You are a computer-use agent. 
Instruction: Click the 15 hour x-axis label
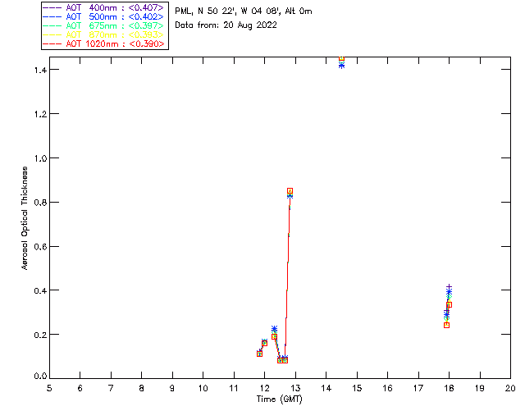coord(357,388)
